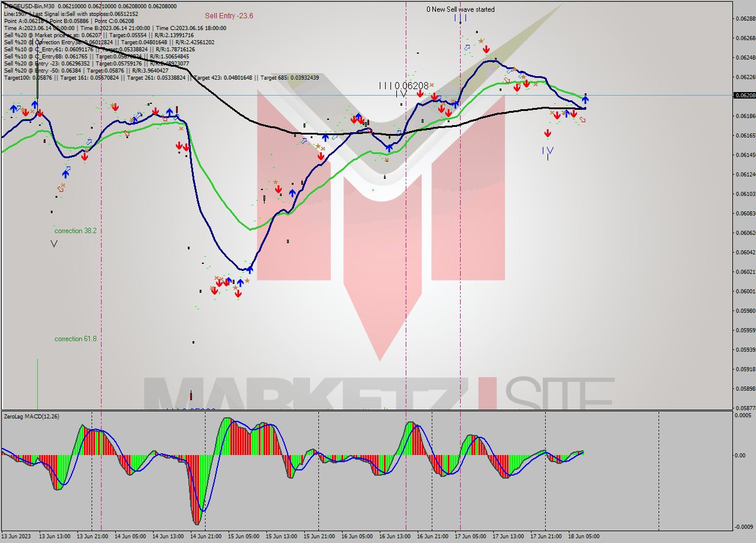Screen dimensions: 756x543
Task: Click the 'Point A:0.06218' info line
Action: click(69, 21)
